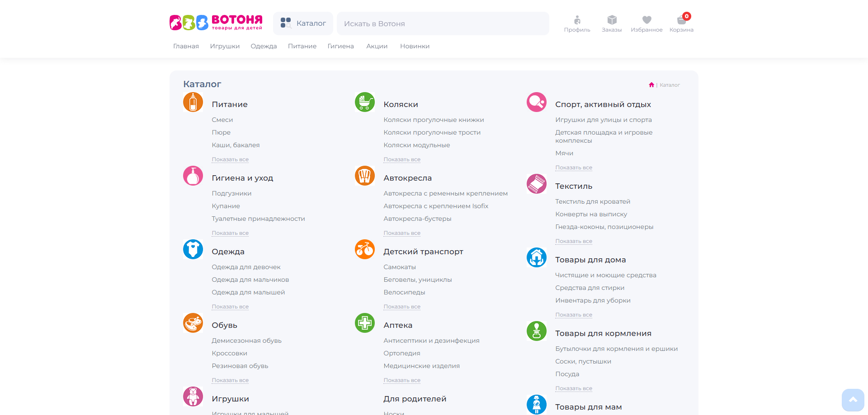The image size is (868, 415).
Task: Expand Показать все under Питание
Action: point(230,159)
